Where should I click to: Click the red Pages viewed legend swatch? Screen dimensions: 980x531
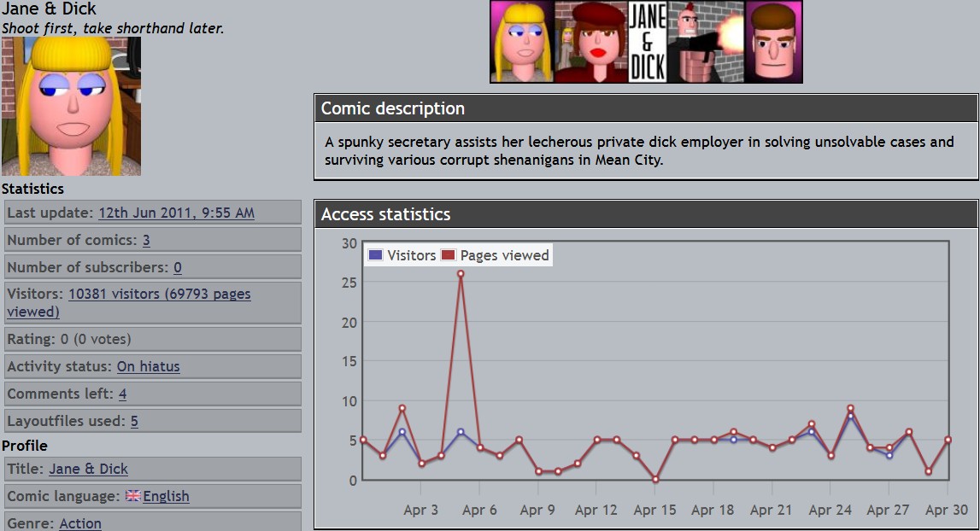click(x=449, y=255)
